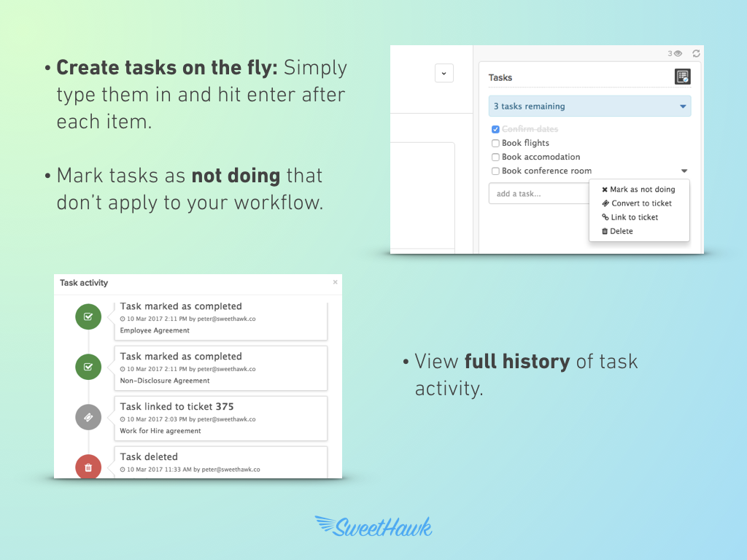Click the eye viewers icon next to 3
This screenshot has width=747, height=560.
click(x=678, y=53)
